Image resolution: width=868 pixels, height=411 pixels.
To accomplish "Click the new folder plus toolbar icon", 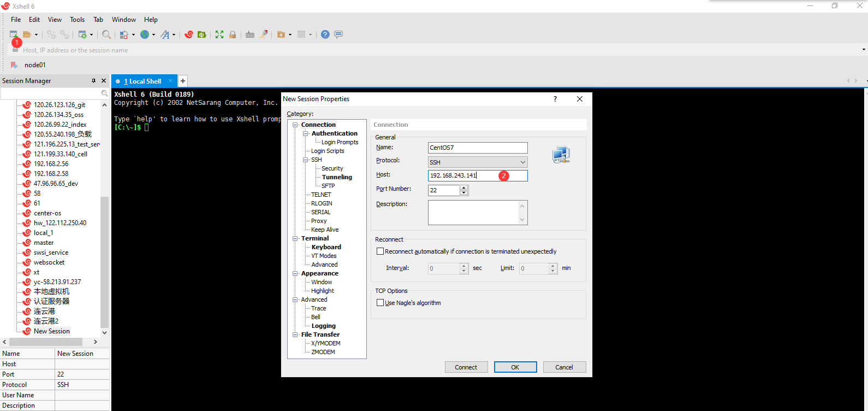I will [281, 34].
